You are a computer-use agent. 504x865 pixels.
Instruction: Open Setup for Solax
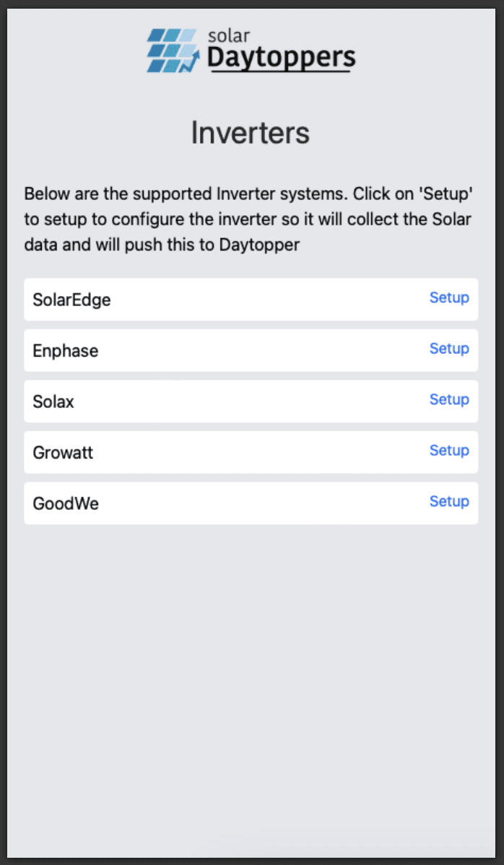[x=449, y=399]
